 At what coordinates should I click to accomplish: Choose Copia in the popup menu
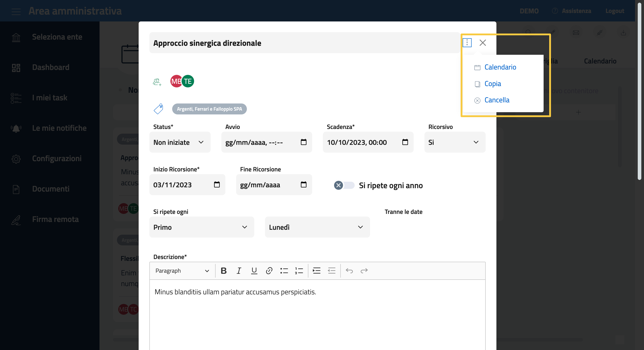492,84
